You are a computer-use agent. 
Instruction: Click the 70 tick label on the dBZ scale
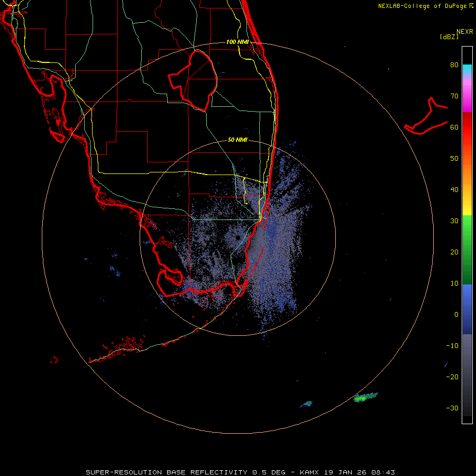tap(454, 96)
